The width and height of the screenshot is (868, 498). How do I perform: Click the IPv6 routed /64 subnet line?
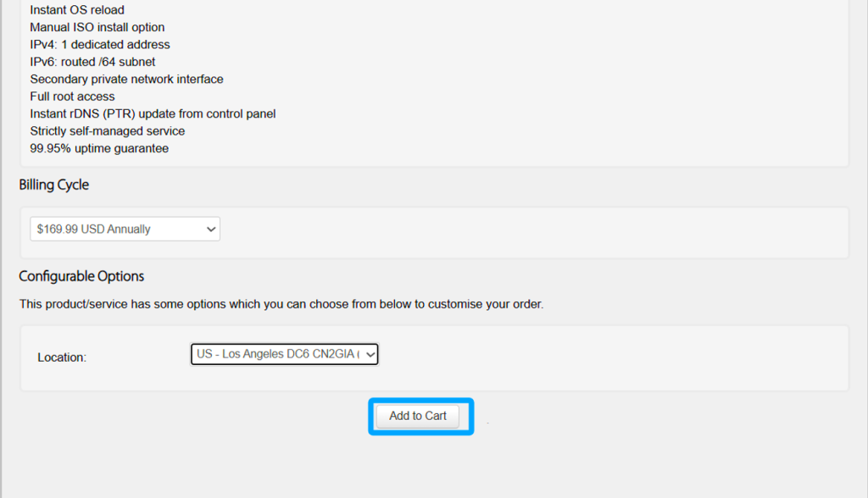(x=92, y=62)
